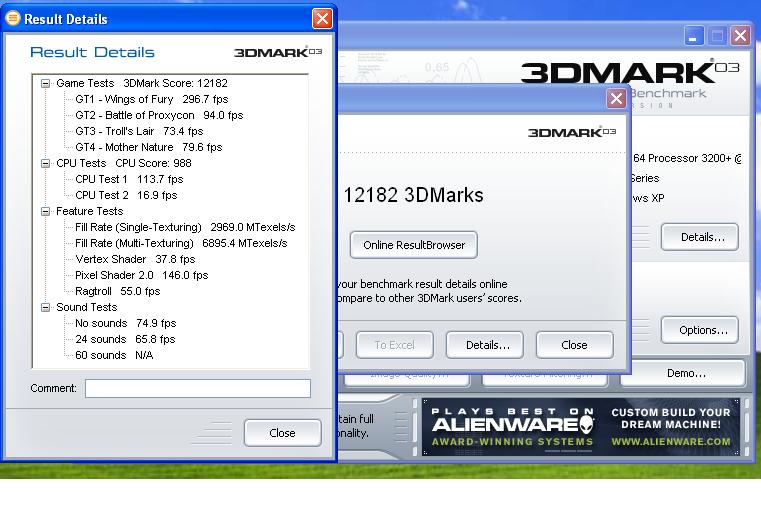
Task: Select CPU Test 2 16.9 fps row
Action: click(x=126, y=196)
